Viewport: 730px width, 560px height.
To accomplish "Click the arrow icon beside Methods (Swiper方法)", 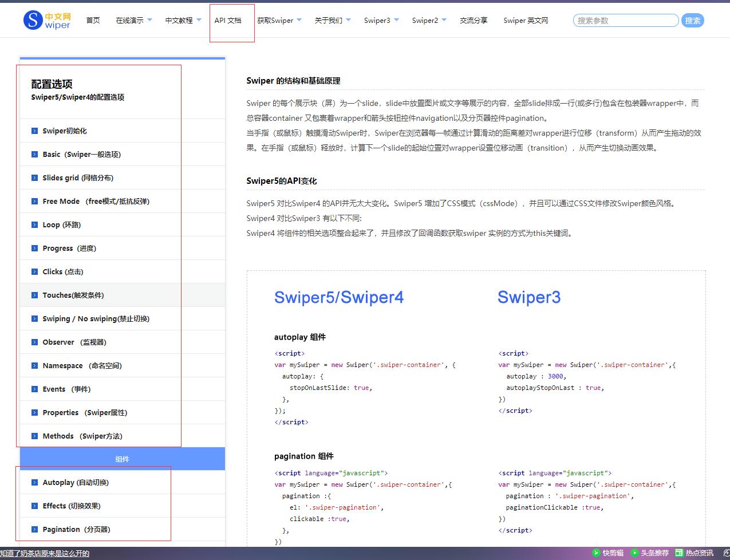I will [35, 436].
